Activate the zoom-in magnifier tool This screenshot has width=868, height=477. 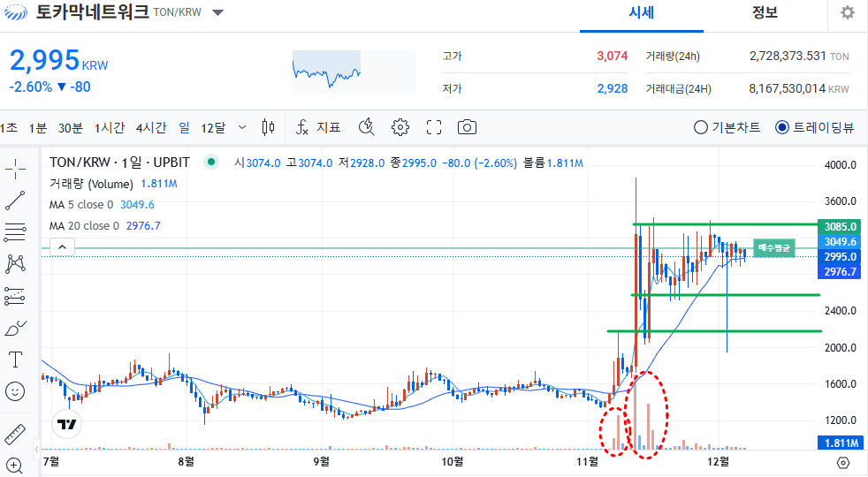click(15, 466)
